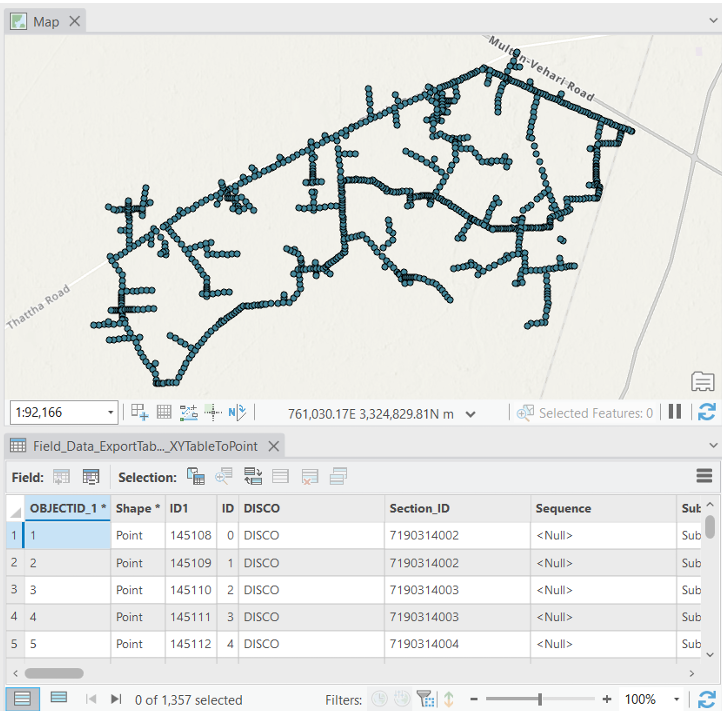Click the ID1 column header

(x=191, y=508)
